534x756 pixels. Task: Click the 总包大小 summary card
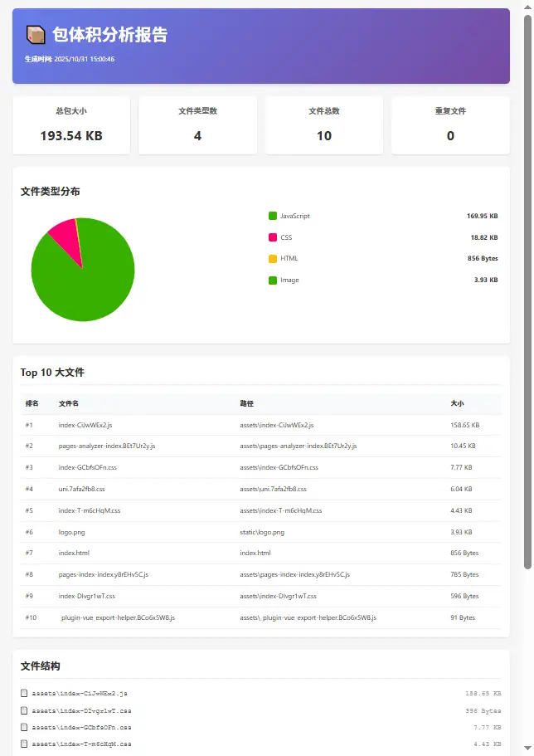[71, 125]
